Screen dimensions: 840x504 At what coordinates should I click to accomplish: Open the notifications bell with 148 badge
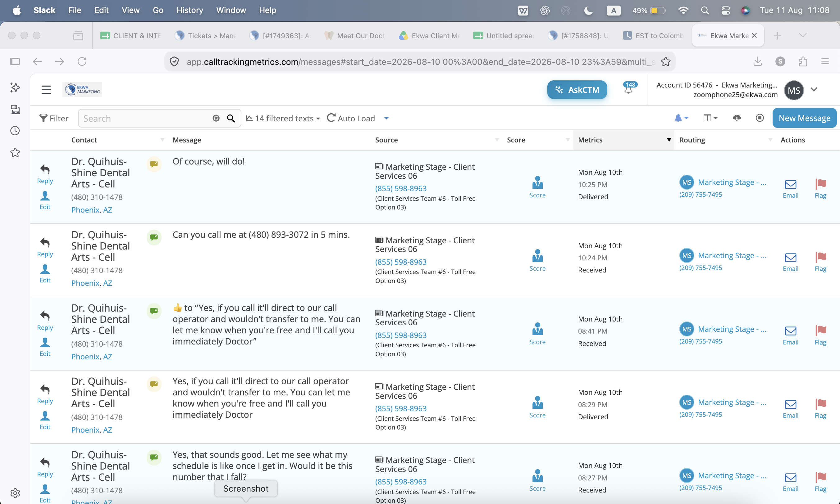pos(629,88)
